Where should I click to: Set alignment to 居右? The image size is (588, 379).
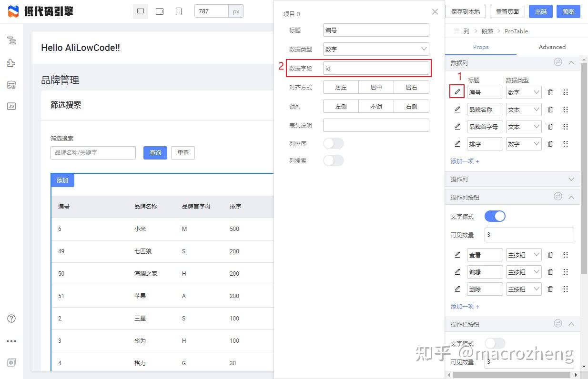coord(412,87)
